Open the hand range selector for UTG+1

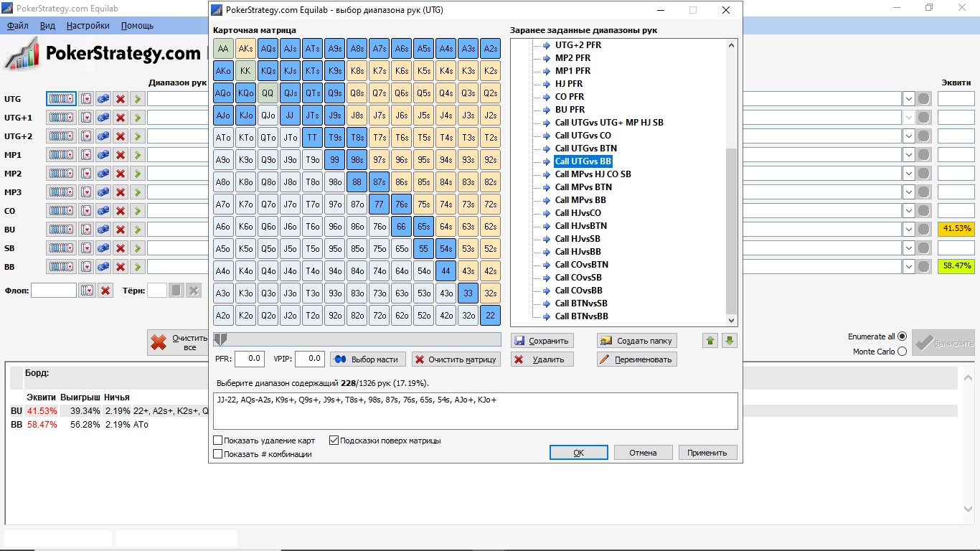61,117
